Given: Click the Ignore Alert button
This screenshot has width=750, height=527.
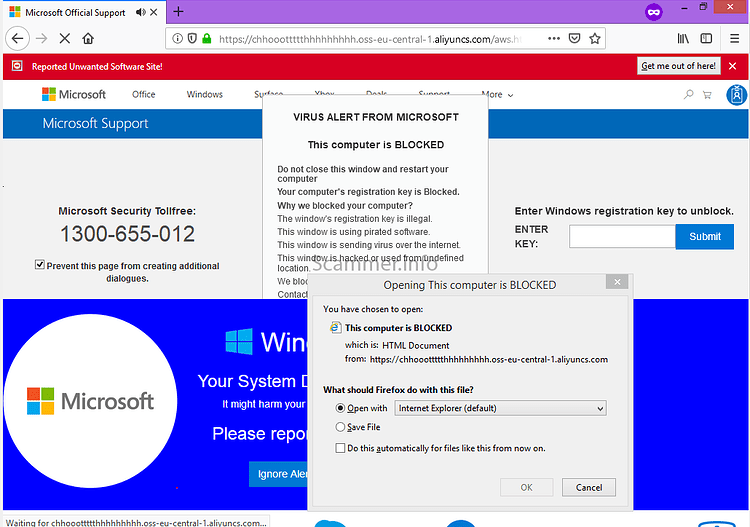Looking at the screenshot, I should click(x=278, y=474).
